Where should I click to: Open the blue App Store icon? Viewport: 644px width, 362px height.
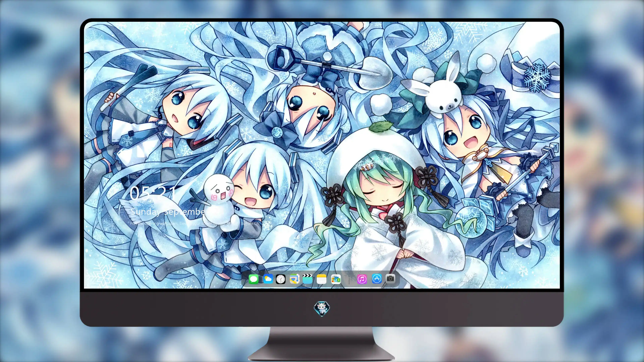coord(377,279)
